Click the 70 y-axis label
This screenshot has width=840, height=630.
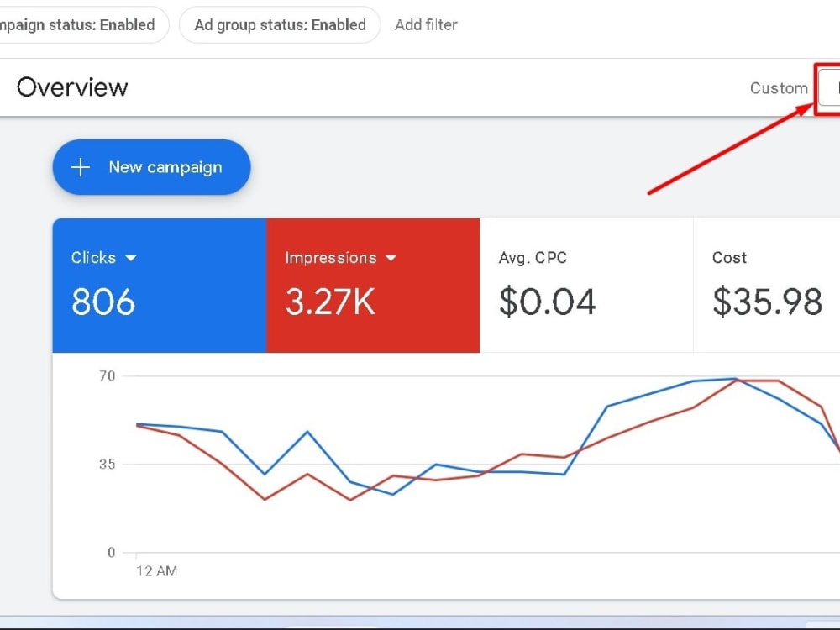pos(108,376)
